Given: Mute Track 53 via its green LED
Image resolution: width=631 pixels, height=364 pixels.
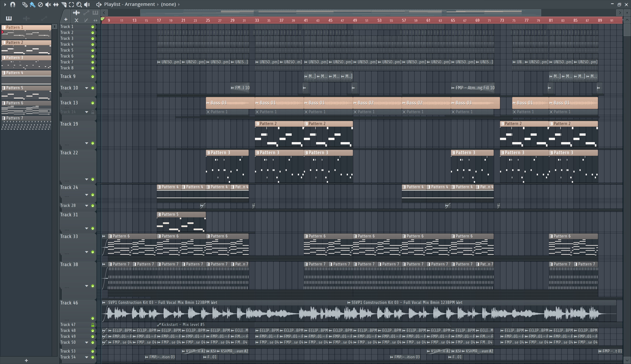Looking at the screenshot, I should (93, 351).
